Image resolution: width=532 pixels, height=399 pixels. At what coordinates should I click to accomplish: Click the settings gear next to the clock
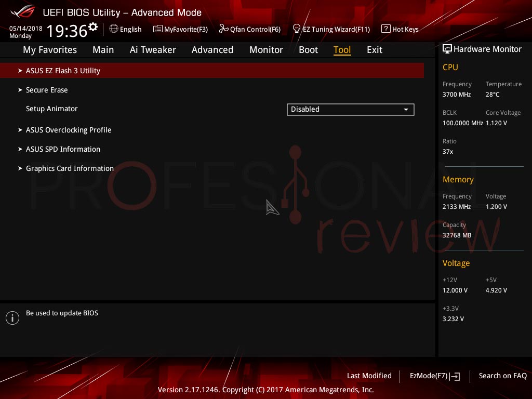tap(92, 27)
